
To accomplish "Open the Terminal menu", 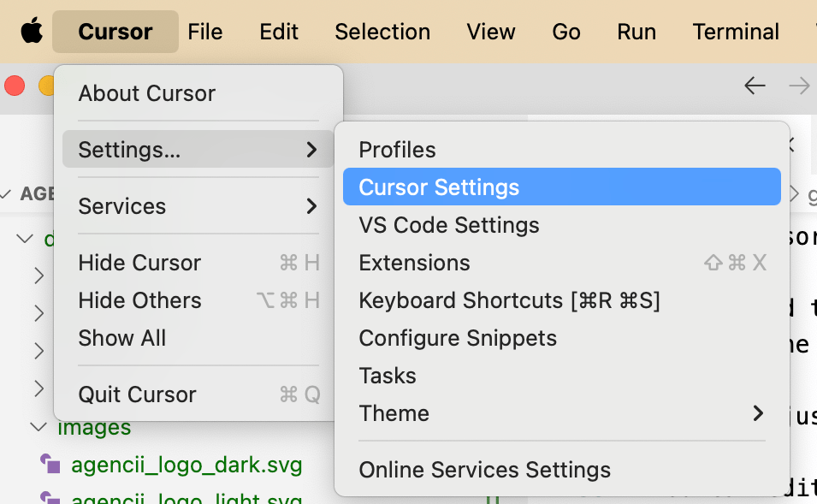I will [736, 32].
